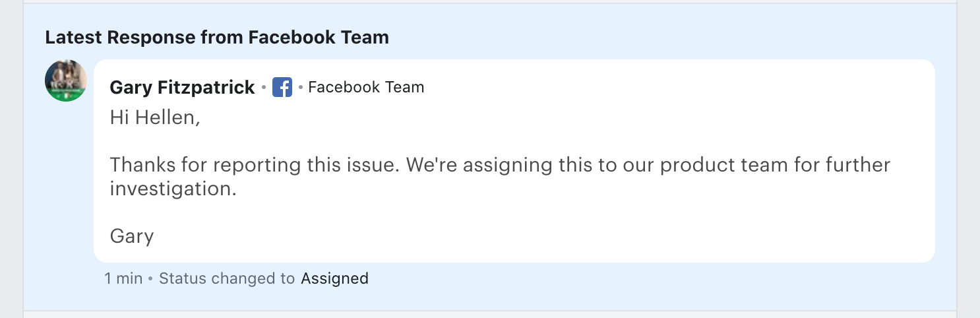This screenshot has height=318, width=980.
Task: Click the Hi Hellen greeting line
Action: 154,118
